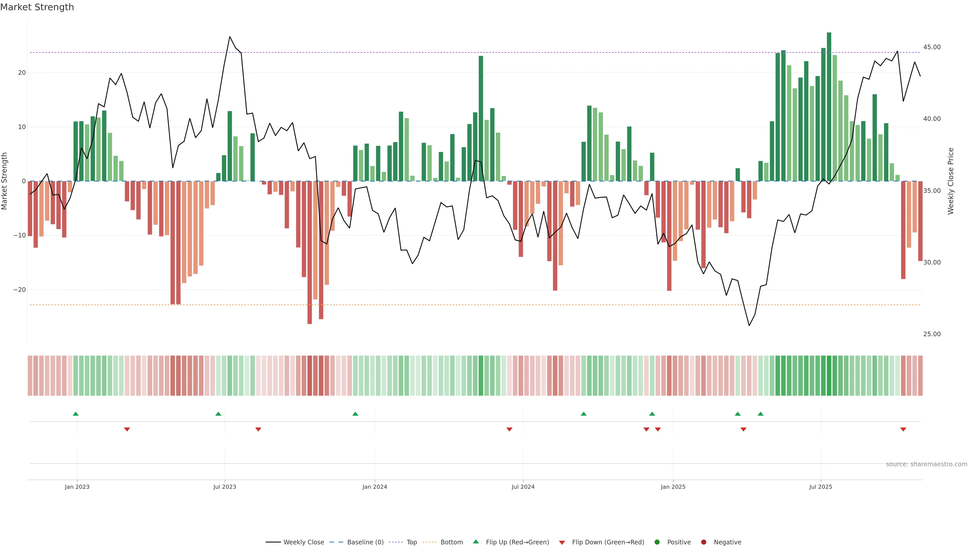This screenshot has height=551, width=980.
Task: Click the Jul 2025 axis label
Action: click(820, 487)
